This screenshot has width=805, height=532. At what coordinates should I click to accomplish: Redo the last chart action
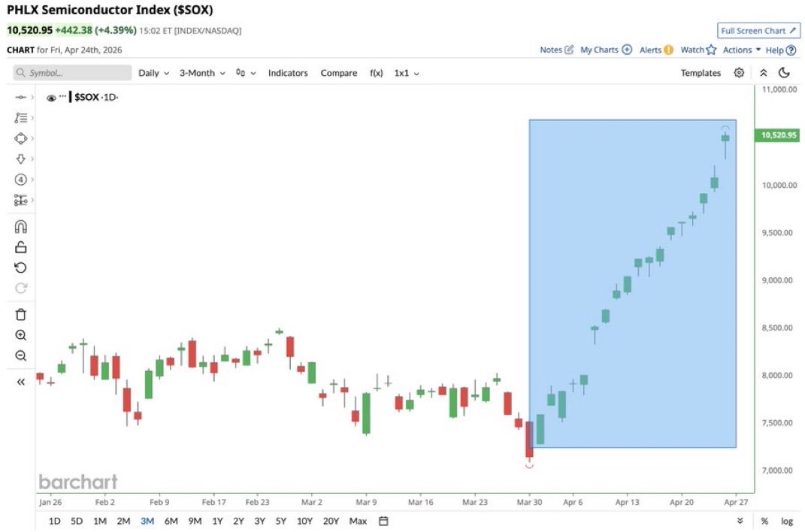point(20,288)
